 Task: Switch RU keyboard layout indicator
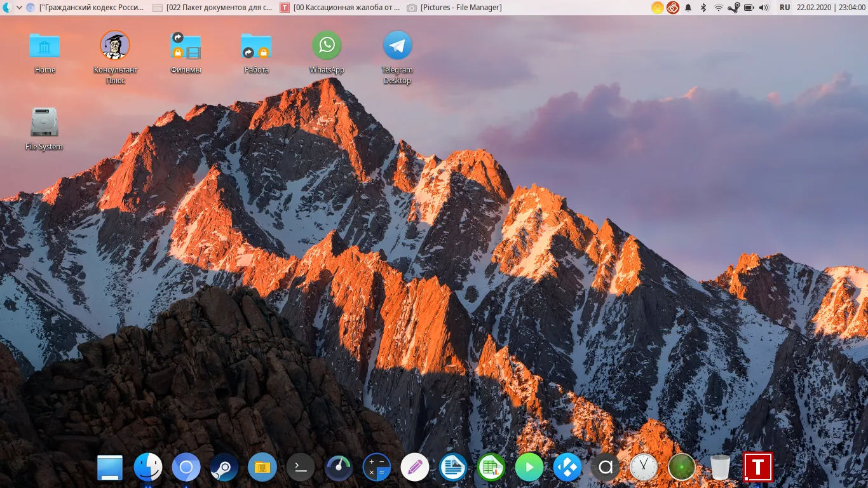[x=785, y=8]
